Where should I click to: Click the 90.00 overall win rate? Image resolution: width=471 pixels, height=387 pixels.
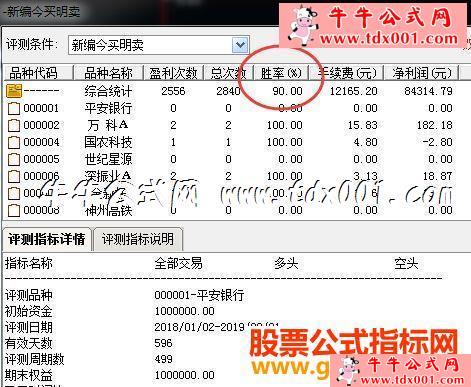pos(287,91)
